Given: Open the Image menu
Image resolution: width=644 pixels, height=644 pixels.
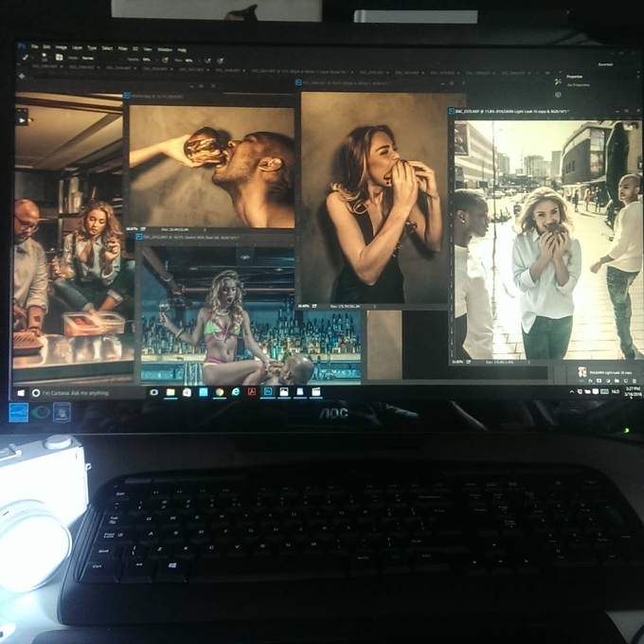Looking at the screenshot, I should 62,47.
